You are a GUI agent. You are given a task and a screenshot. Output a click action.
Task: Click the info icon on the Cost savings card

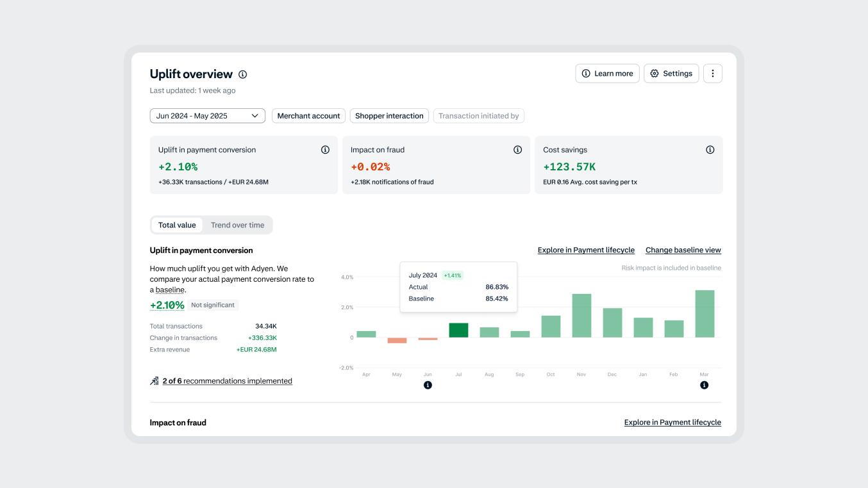coord(709,149)
